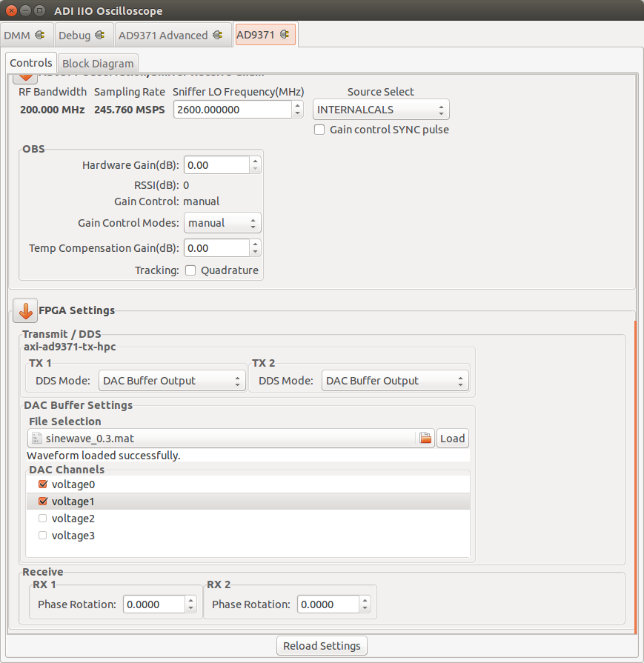
Task: Click the plug icon on the Debug tab
Action: [99, 34]
